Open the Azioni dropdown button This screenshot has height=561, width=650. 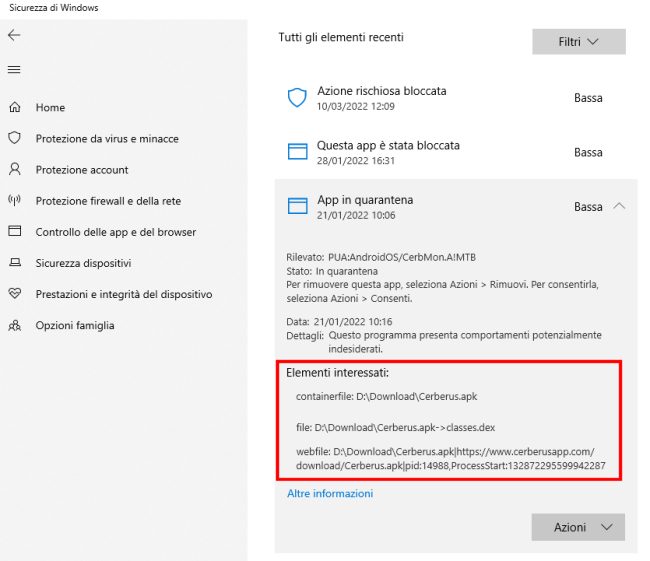click(578, 527)
